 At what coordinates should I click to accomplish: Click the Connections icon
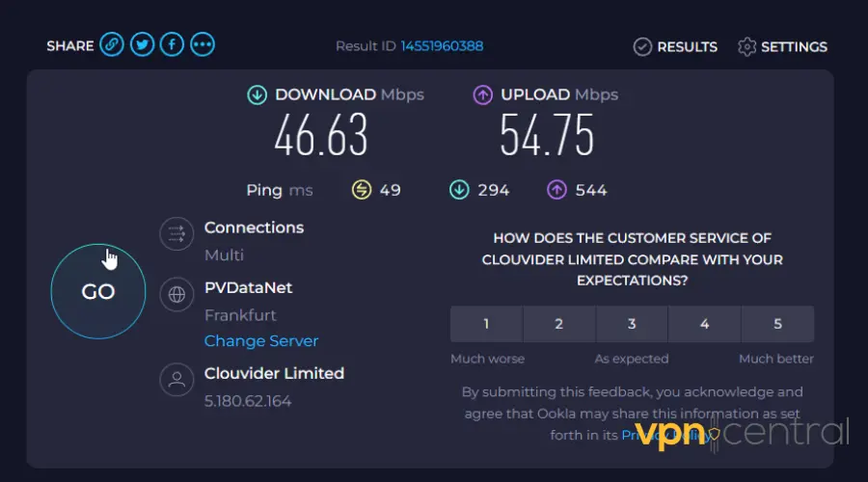176,234
